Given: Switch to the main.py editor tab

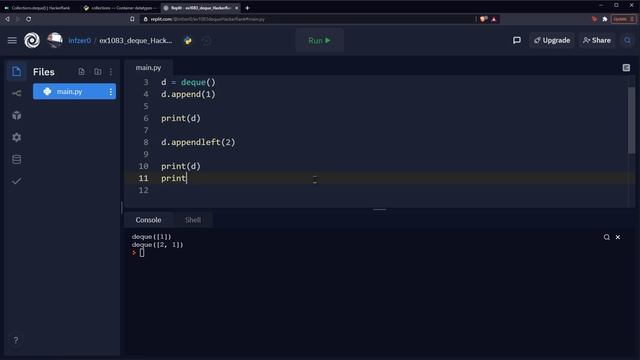Looking at the screenshot, I should 148,68.
